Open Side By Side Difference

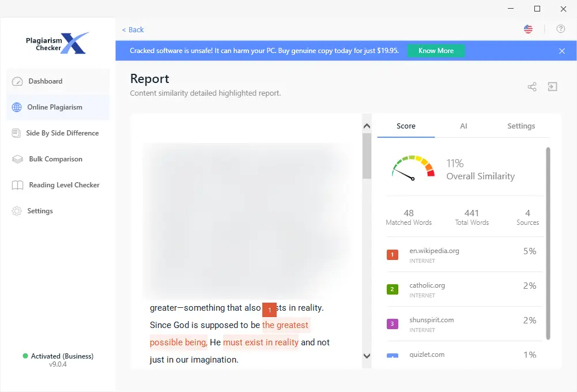pyautogui.click(x=58, y=133)
